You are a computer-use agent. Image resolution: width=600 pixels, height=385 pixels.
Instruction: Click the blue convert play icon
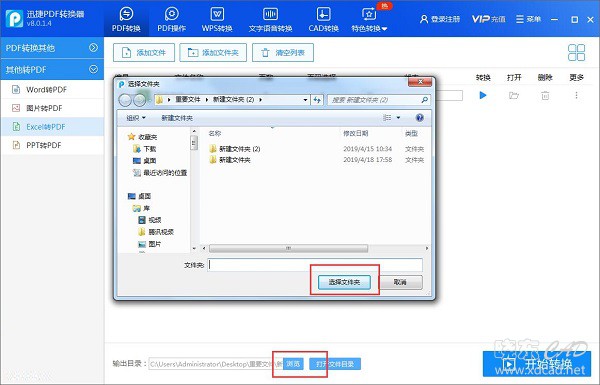pyautogui.click(x=483, y=95)
